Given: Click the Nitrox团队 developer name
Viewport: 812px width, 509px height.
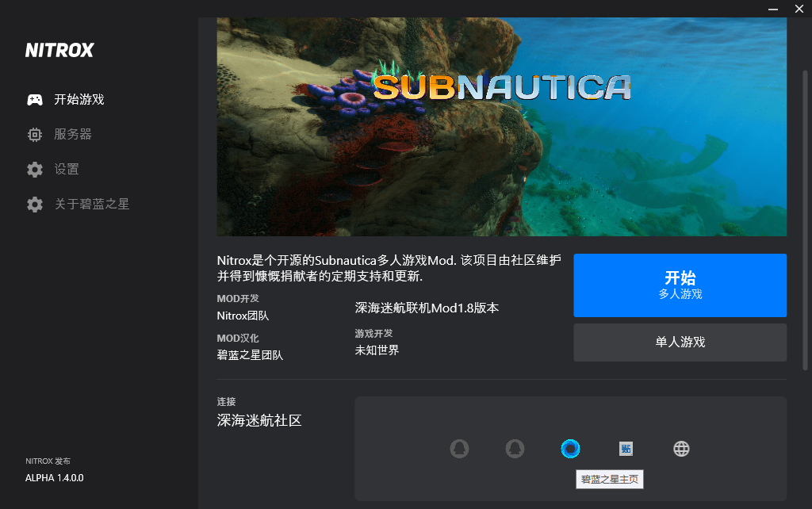Looking at the screenshot, I should [243, 316].
